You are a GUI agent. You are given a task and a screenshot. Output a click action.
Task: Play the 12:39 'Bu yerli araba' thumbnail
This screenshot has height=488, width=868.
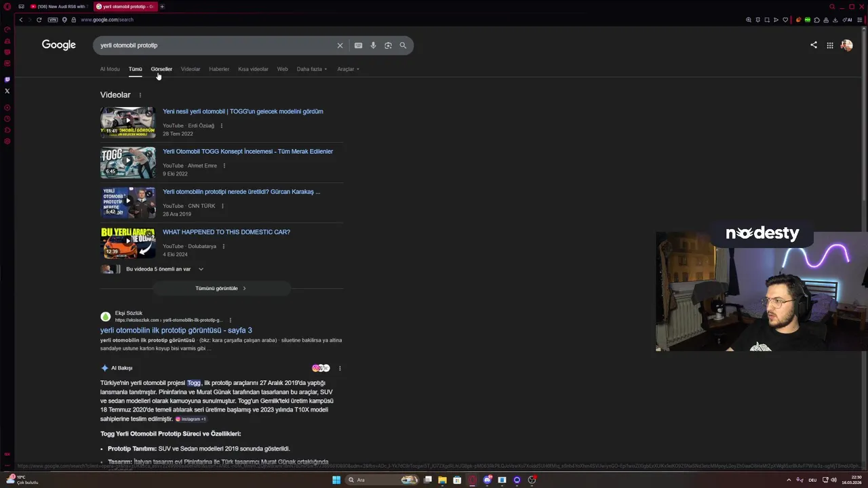point(127,242)
